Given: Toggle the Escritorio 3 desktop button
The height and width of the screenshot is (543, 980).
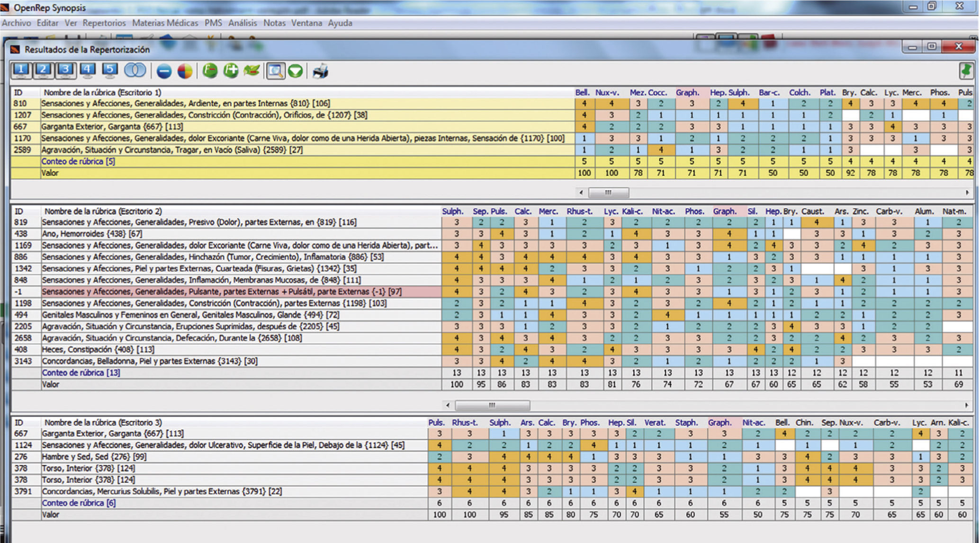Looking at the screenshot, I should (65, 71).
